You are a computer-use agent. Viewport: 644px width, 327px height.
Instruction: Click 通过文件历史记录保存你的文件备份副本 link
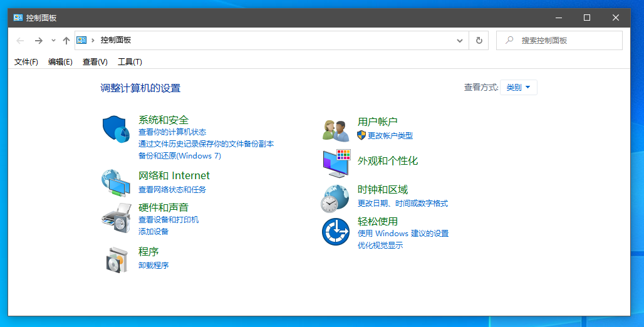206,144
